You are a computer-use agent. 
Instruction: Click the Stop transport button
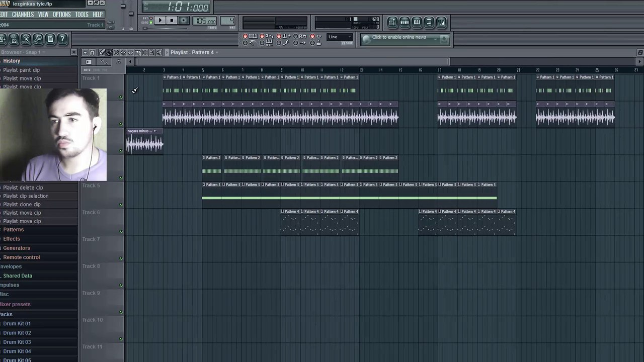click(x=172, y=20)
